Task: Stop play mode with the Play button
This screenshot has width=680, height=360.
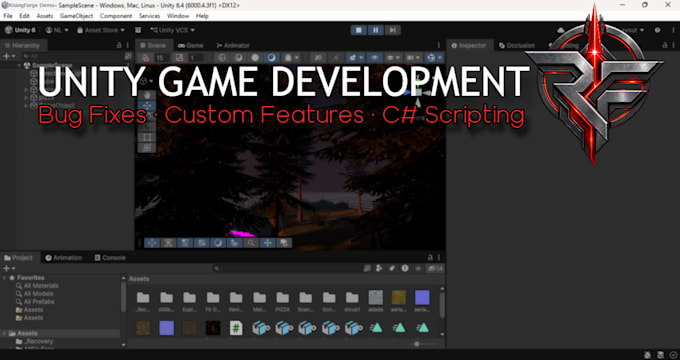Action: [x=359, y=30]
